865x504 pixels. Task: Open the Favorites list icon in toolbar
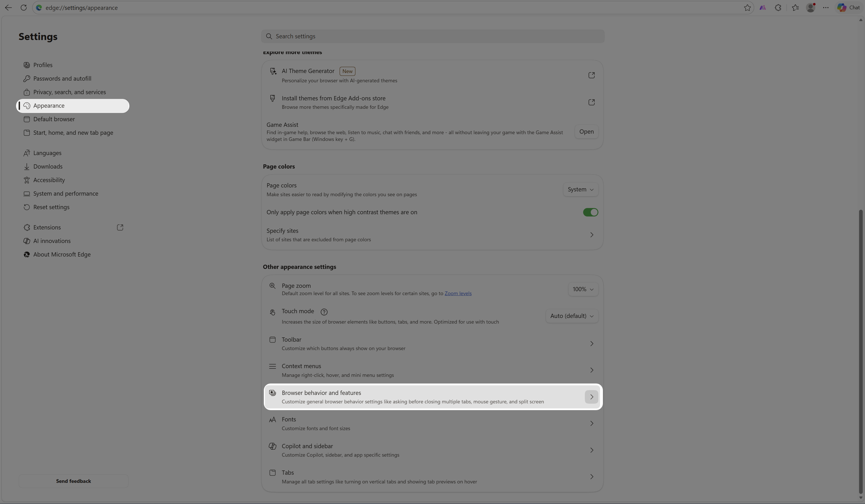click(x=795, y=8)
